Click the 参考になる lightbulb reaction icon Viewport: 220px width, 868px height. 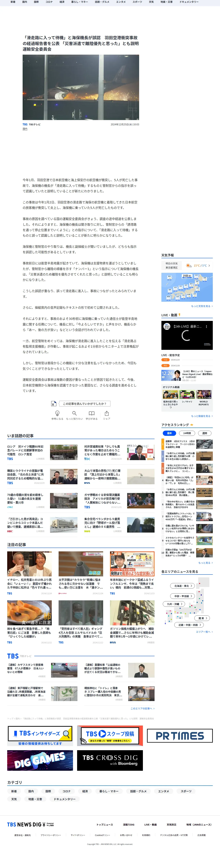coord(57,413)
